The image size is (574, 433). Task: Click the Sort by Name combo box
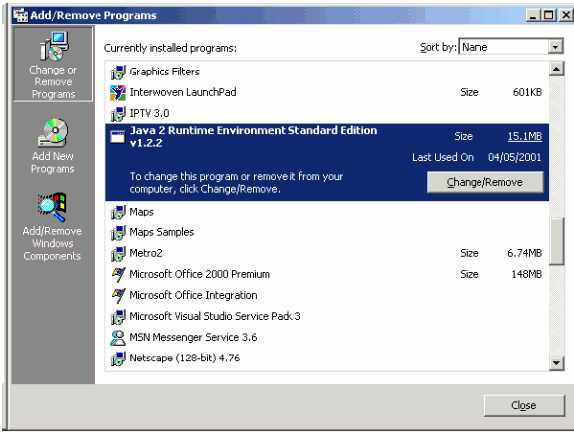click(510, 47)
